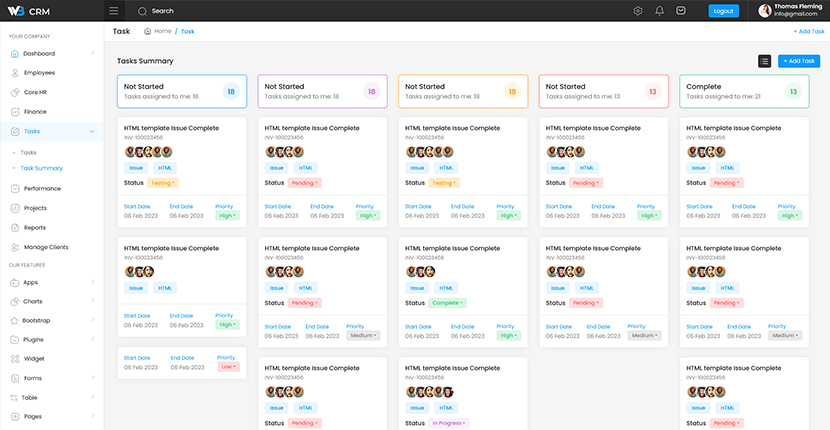Click the Search field in header
830x430 pixels.
coord(163,11)
